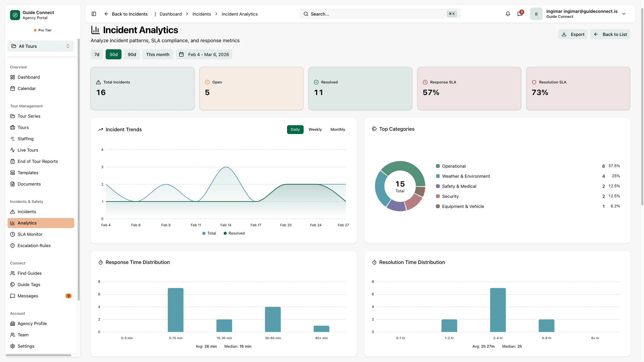The image size is (644, 362).
Task: Switch trend chart to Weekly view
Action: 315,129
